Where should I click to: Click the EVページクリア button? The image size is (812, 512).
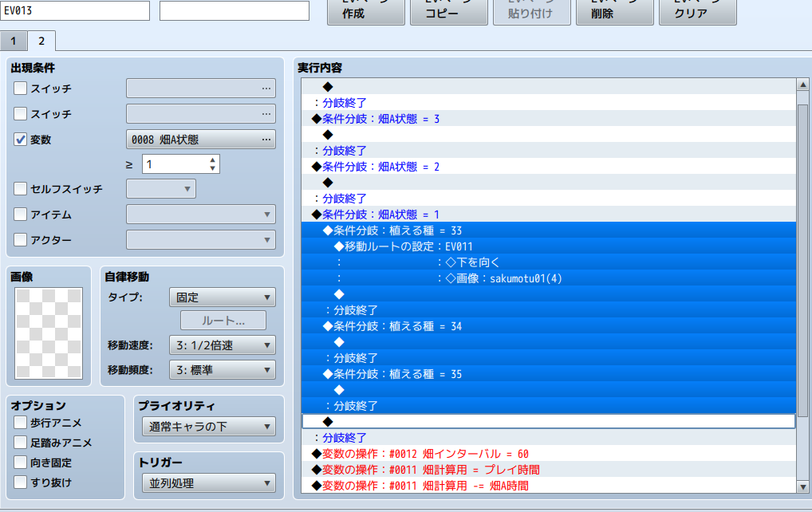click(698, 11)
